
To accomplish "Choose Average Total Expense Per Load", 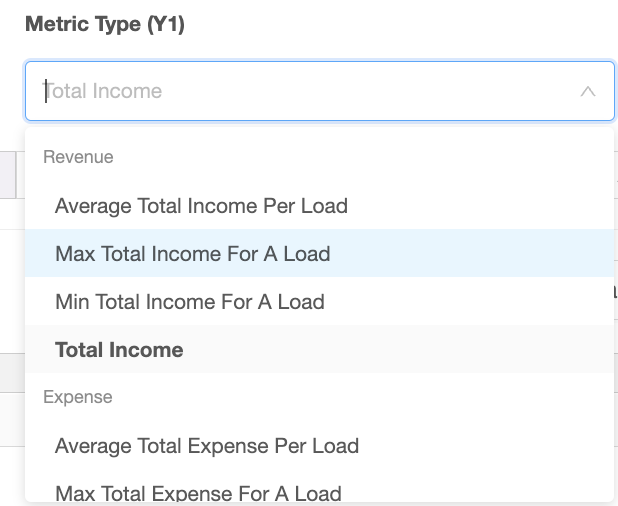I will [320, 446].
